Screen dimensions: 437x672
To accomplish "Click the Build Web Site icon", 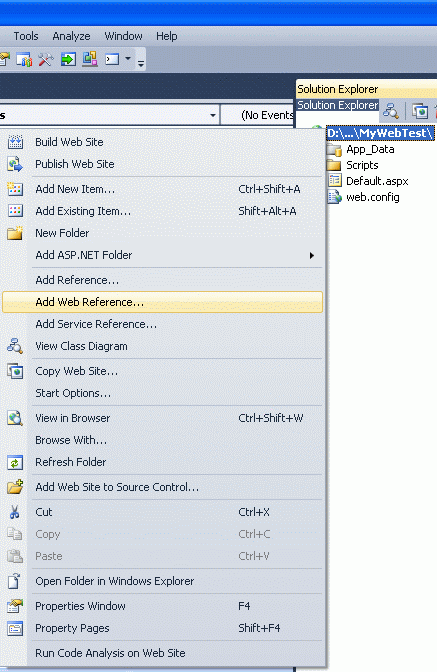I will click(x=15, y=142).
